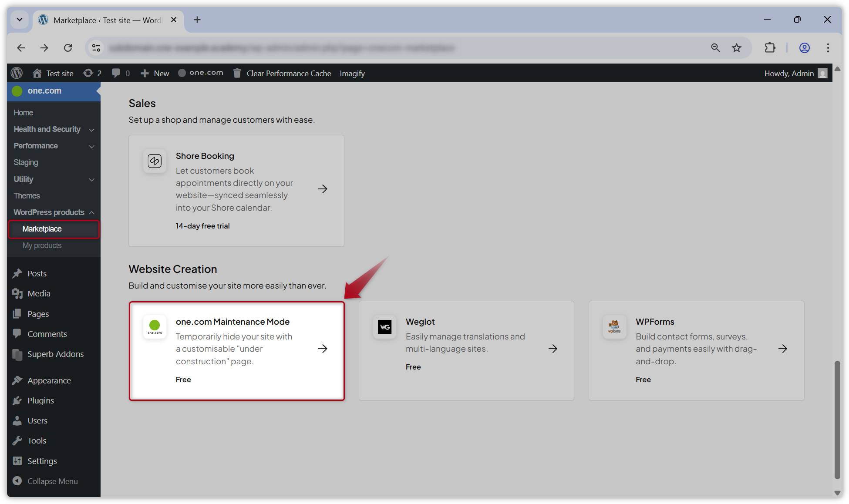The height and width of the screenshot is (504, 849).
Task: Expand the Performance menu chevron
Action: [x=91, y=146]
